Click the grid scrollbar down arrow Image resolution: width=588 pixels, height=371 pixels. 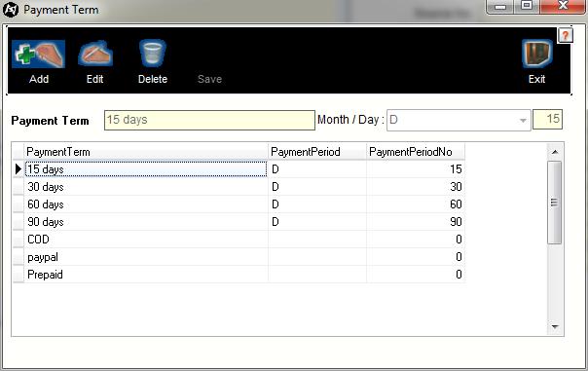pos(555,327)
